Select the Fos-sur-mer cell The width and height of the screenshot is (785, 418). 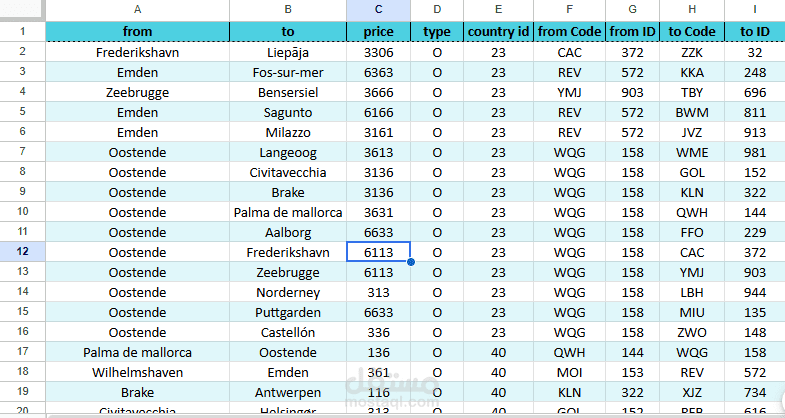(x=288, y=72)
